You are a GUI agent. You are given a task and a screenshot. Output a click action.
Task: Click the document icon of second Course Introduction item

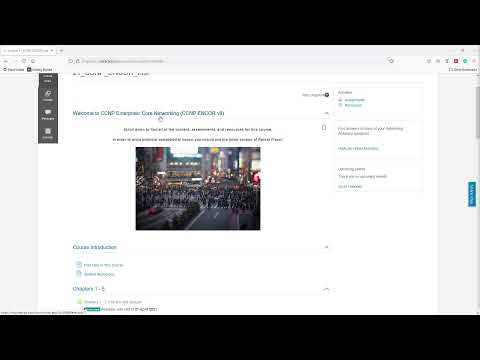pyautogui.click(x=79, y=274)
